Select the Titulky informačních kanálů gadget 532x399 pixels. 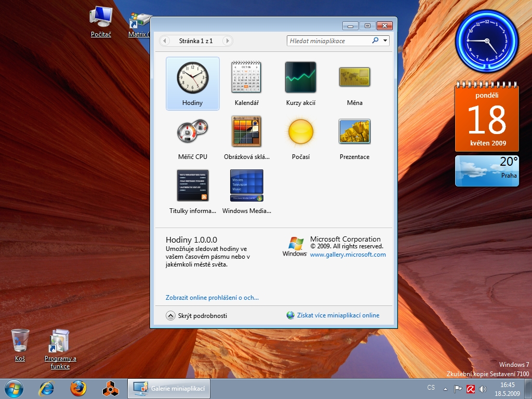(192, 192)
